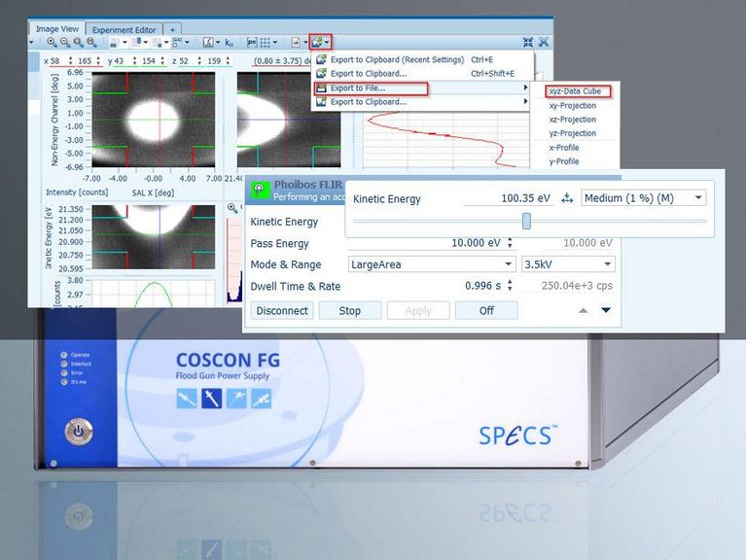Screen dimensions: 746x560
Task: Select y-Profile from the submenu
Action: pos(564,161)
